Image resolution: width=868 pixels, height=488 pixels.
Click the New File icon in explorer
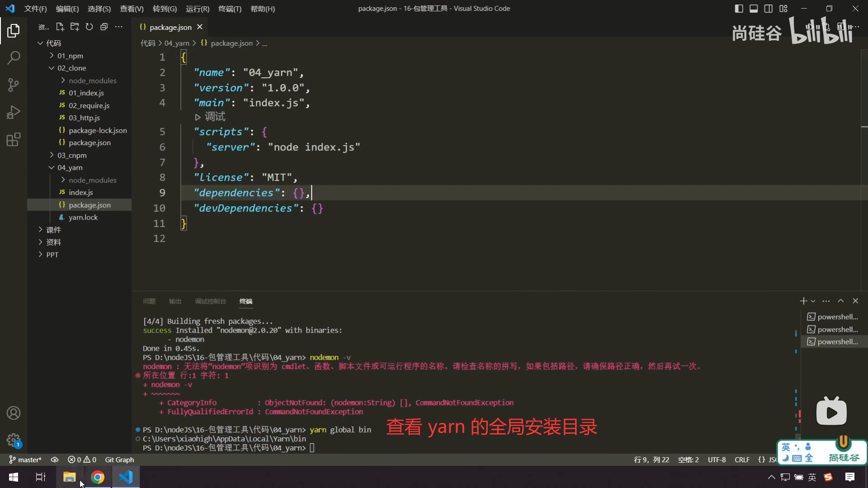pos(60,27)
